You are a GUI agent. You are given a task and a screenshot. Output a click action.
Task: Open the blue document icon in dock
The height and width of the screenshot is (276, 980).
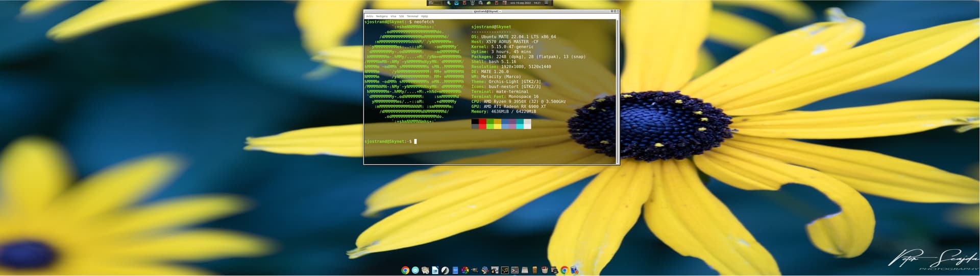455,270
